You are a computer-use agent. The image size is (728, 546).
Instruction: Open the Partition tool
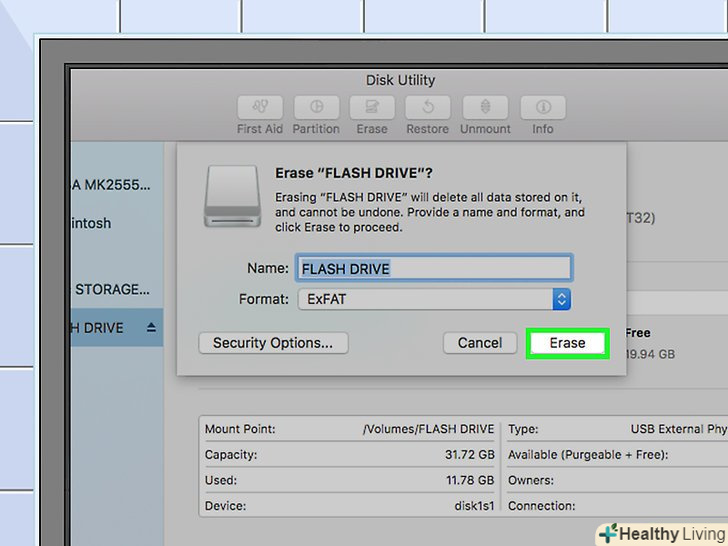(x=316, y=108)
